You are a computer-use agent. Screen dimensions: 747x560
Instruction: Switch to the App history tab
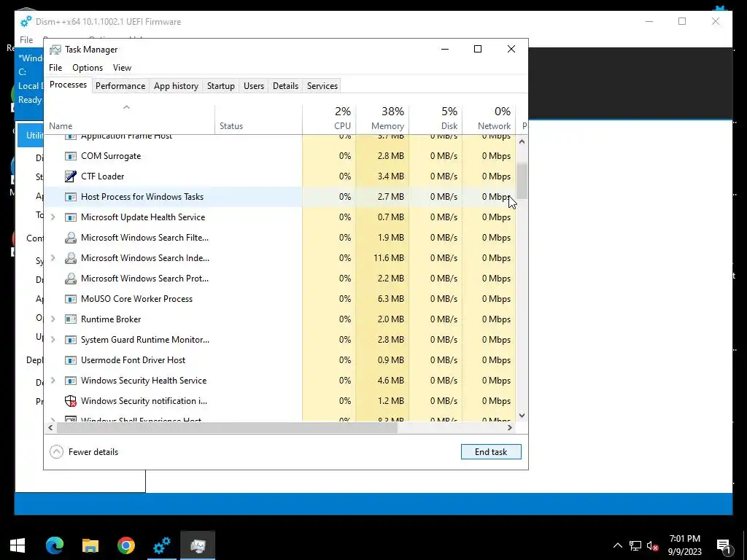[x=177, y=86]
